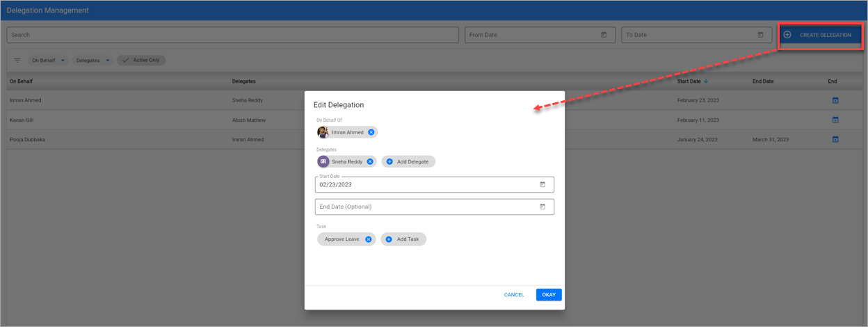Image resolution: width=868 pixels, height=327 pixels.
Task: Click the Start Date column header
Action: pyautogui.click(x=689, y=81)
